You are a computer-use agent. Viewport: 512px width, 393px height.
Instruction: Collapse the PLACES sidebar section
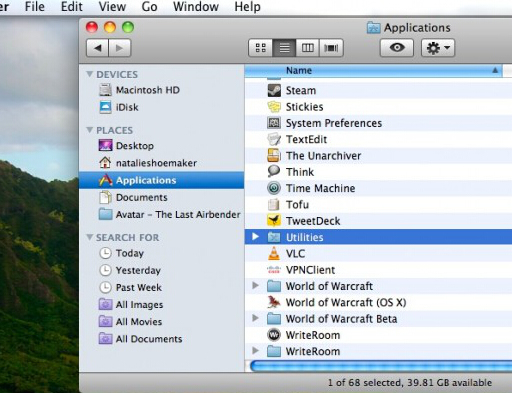tap(89, 130)
